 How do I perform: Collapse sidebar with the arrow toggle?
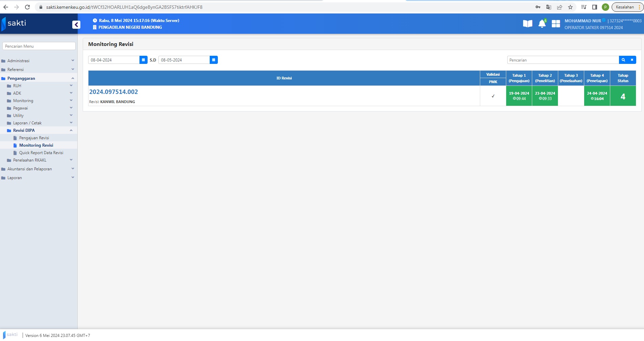pyautogui.click(x=76, y=25)
